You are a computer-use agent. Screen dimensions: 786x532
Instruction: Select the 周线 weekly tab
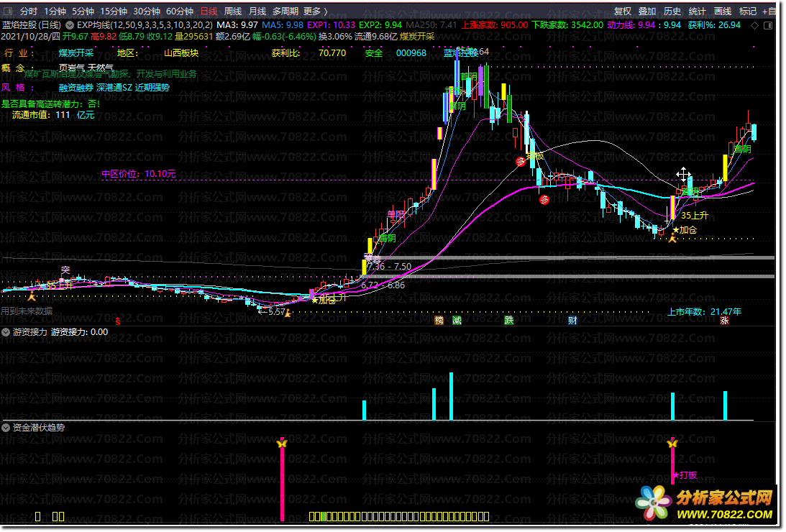click(233, 11)
